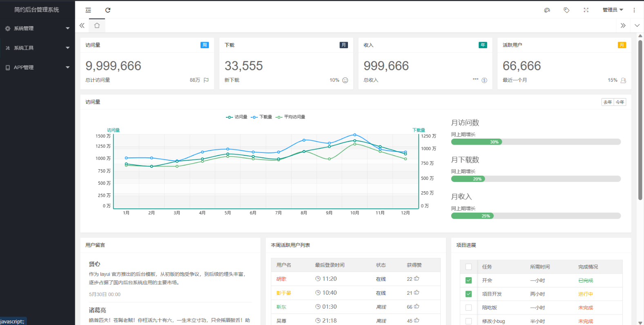The height and width of the screenshot is (325, 644).
Task: Click the home tab icon
Action: pos(97,25)
